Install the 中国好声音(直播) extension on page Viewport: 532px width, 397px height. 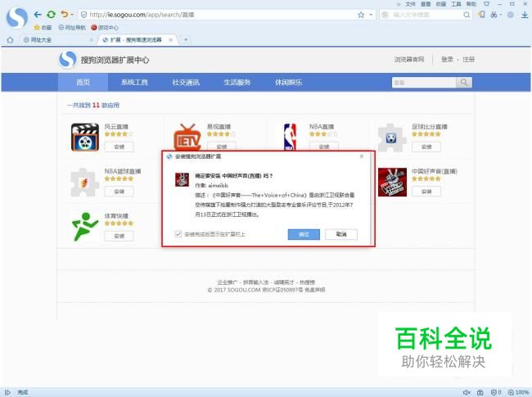[426, 192]
